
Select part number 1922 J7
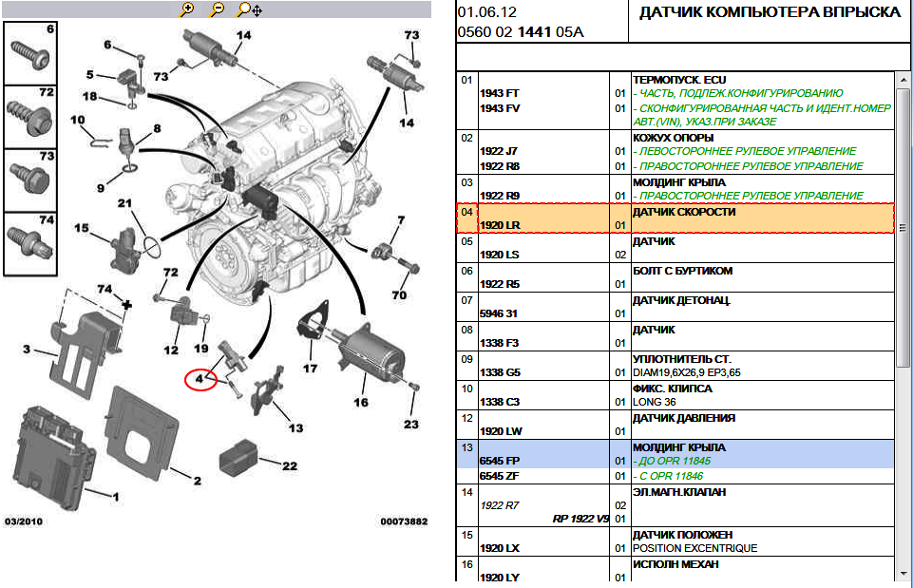point(499,151)
